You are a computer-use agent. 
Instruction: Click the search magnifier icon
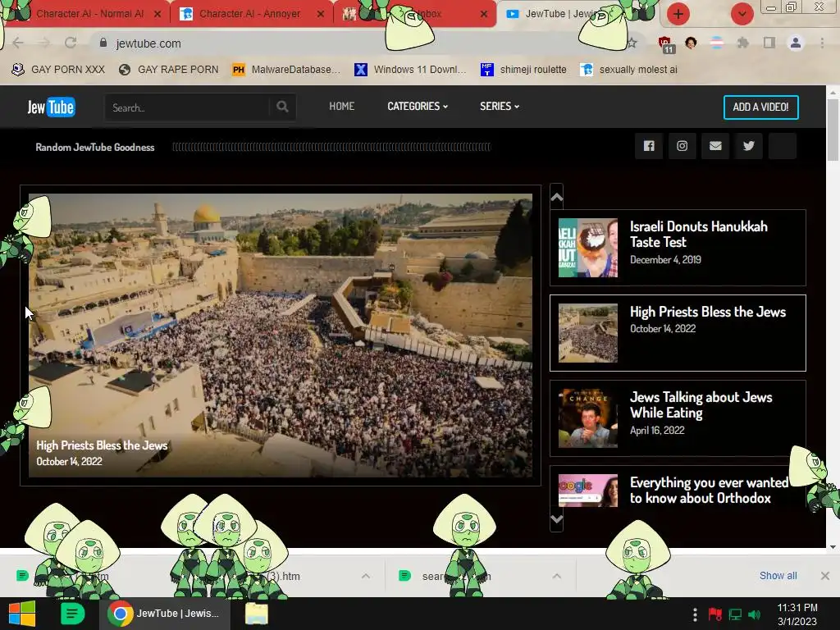(282, 107)
